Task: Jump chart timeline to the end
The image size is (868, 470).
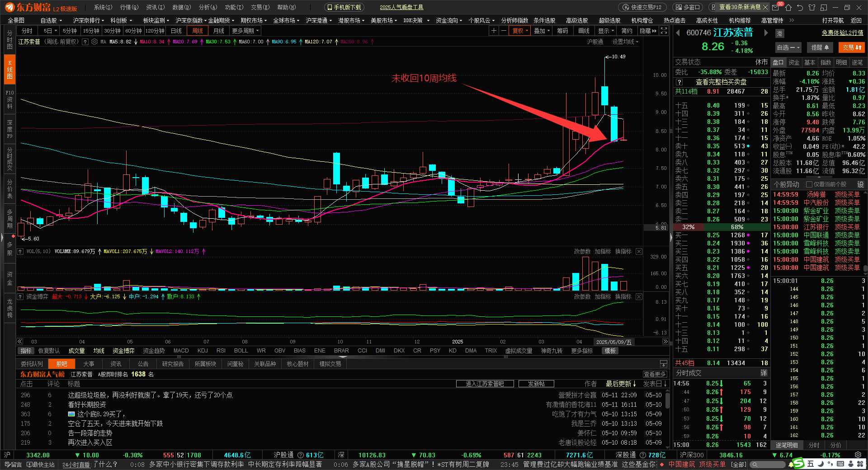Action: pos(665,342)
